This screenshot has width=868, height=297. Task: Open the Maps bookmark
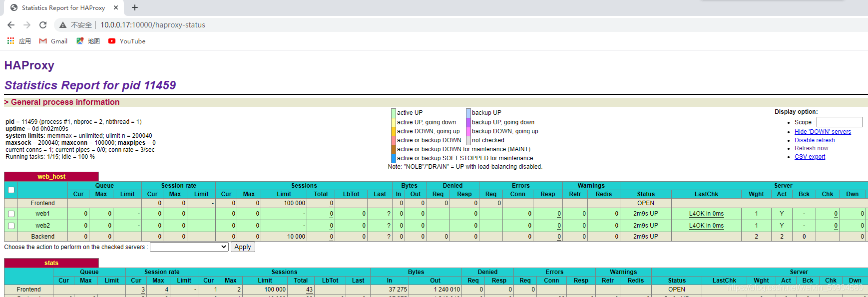88,41
